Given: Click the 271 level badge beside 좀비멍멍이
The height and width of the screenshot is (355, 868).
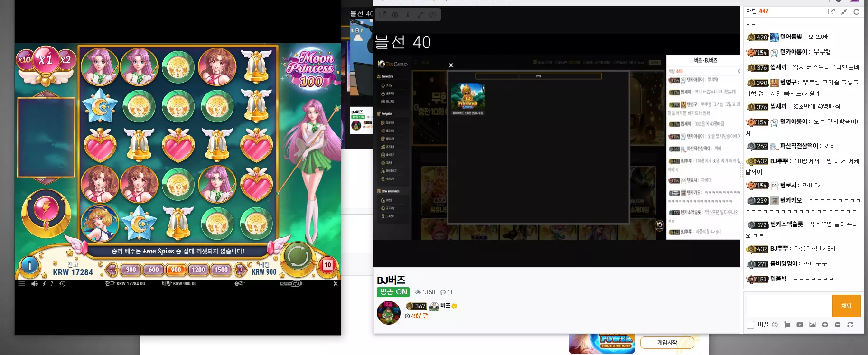Looking at the screenshot, I should [758, 264].
